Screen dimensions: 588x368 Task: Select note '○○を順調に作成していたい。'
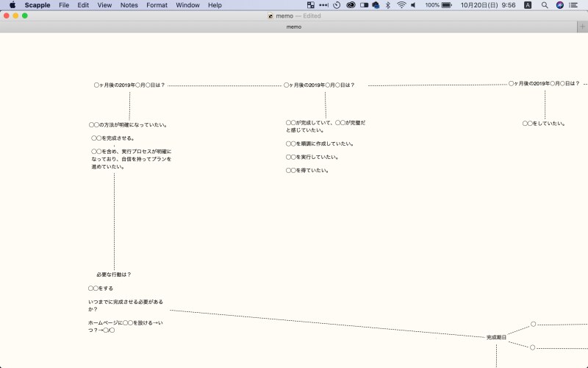click(x=320, y=144)
